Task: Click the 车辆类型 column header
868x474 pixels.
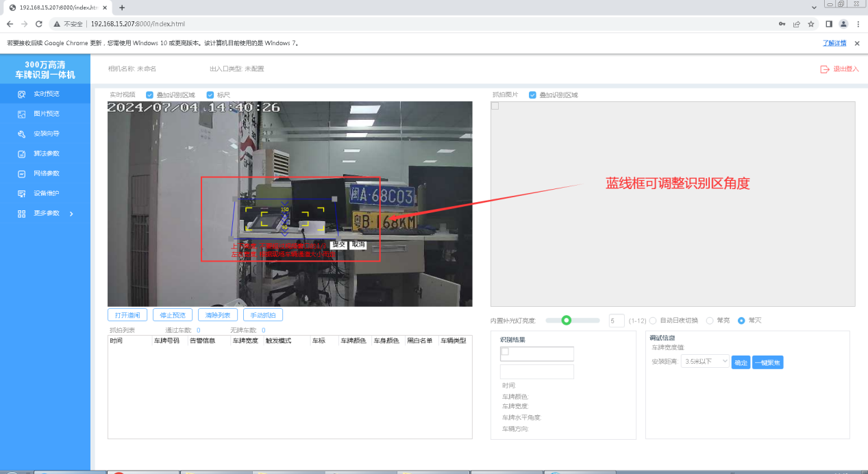Action: click(453, 340)
